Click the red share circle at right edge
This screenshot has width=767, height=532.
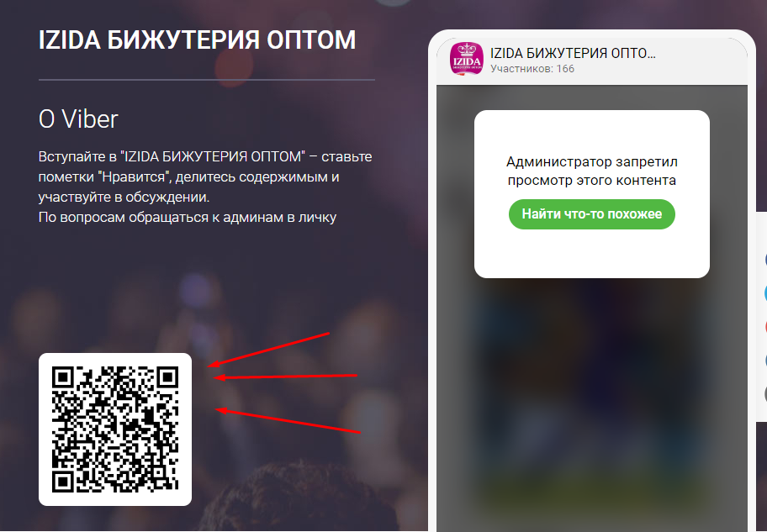coord(764,326)
